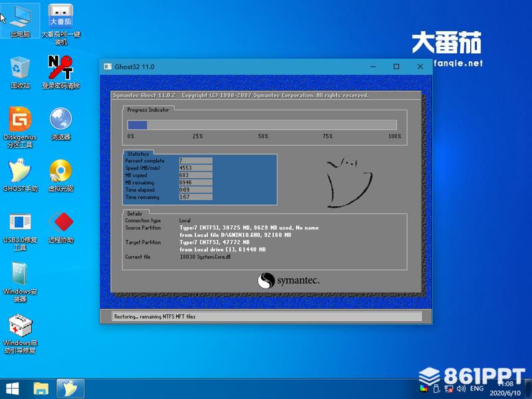This screenshot has height=399, width=532.
Task: Click the volume speaker tray icon
Action: point(461,388)
